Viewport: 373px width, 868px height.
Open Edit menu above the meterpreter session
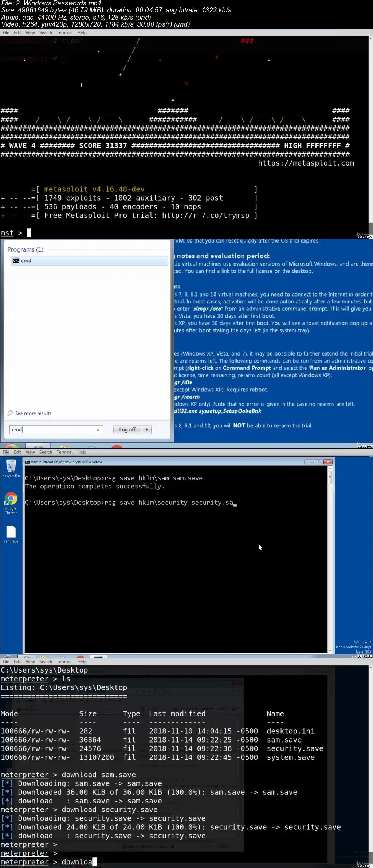pyautogui.click(x=17, y=662)
